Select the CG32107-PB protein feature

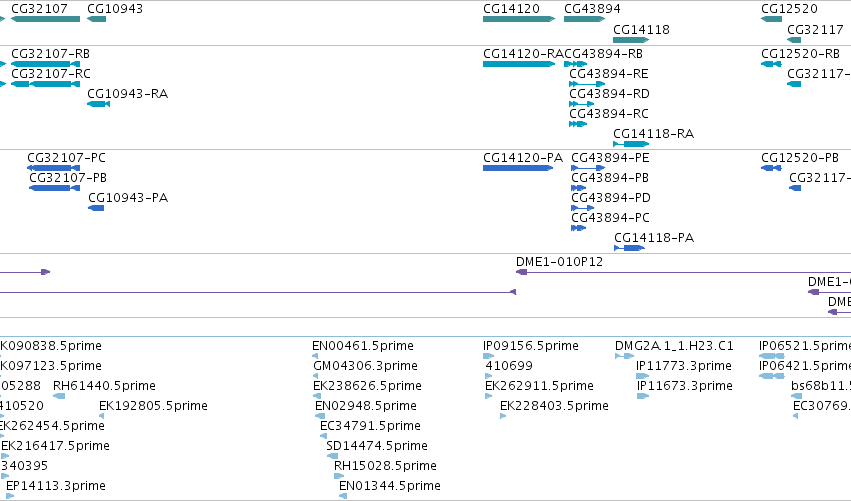point(54,188)
